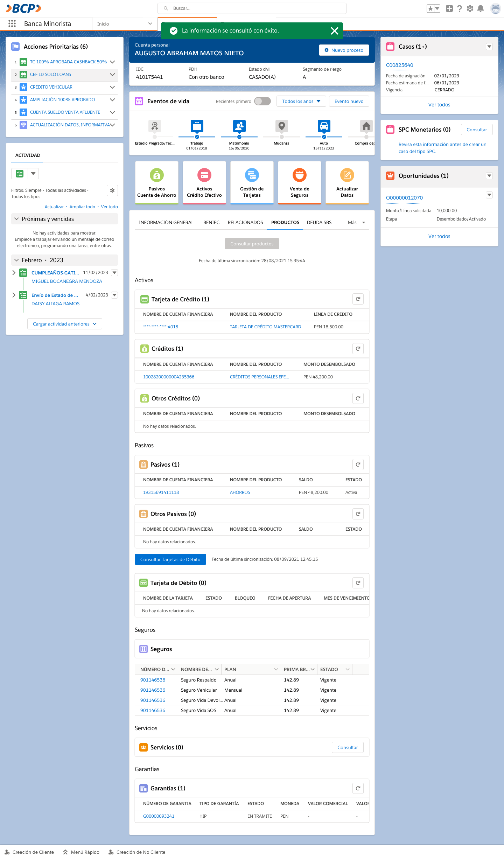Open the setup gear icon
Image resolution: width=504 pixels, height=859 pixels.
[x=470, y=8]
